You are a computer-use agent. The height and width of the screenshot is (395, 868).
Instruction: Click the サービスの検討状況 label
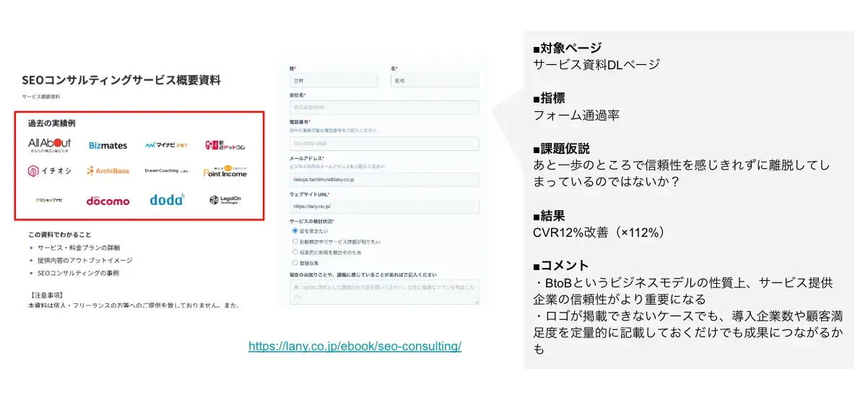click(312, 220)
